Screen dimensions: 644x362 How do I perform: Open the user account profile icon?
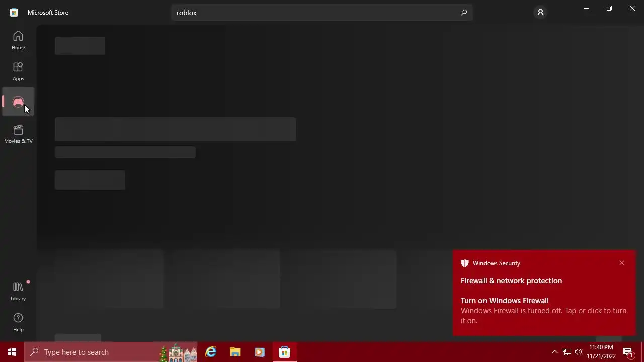click(540, 12)
